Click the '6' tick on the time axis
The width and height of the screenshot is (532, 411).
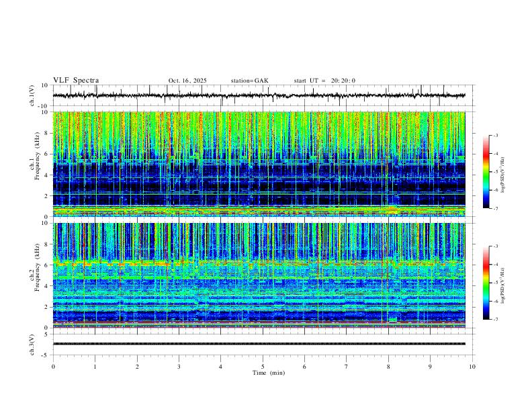[304, 367]
